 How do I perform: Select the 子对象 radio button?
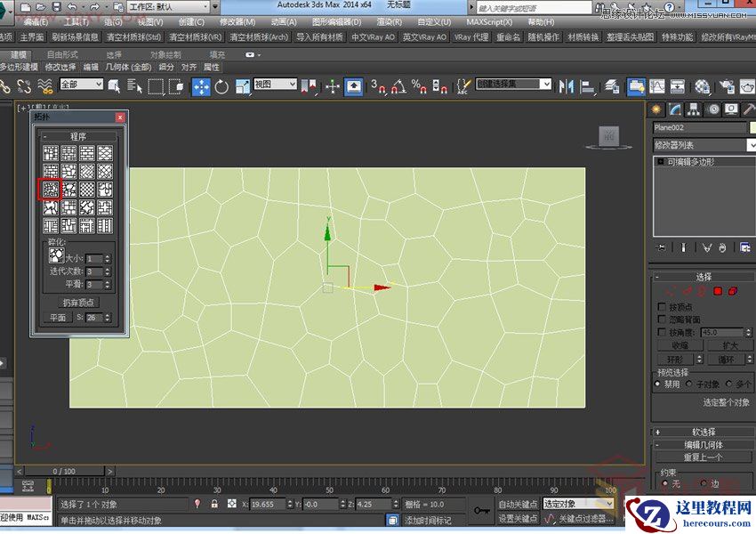pos(689,384)
